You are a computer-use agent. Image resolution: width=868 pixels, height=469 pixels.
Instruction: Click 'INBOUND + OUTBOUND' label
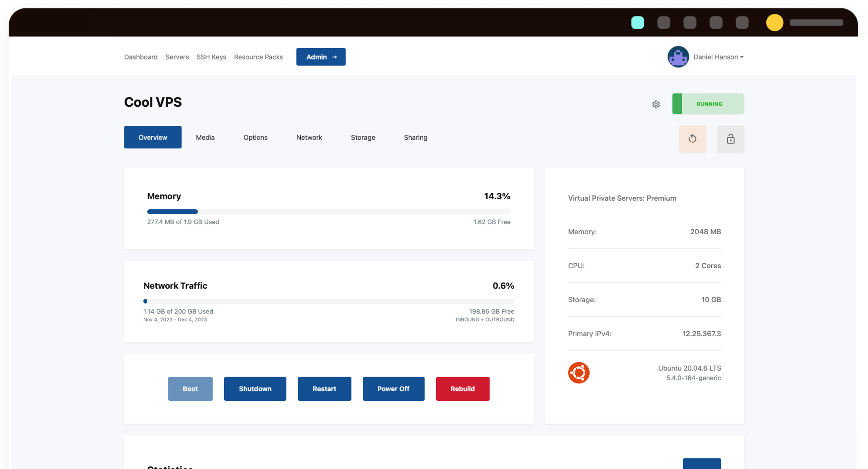point(485,320)
